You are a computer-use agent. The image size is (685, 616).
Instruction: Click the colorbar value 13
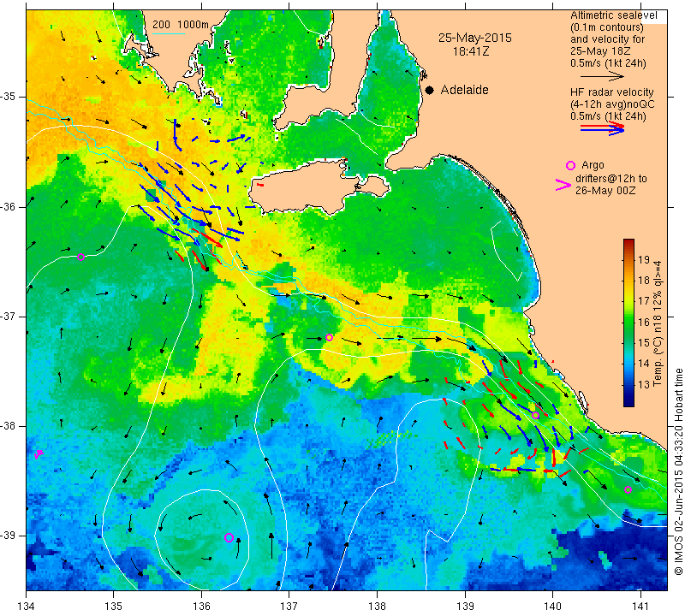pos(644,385)
